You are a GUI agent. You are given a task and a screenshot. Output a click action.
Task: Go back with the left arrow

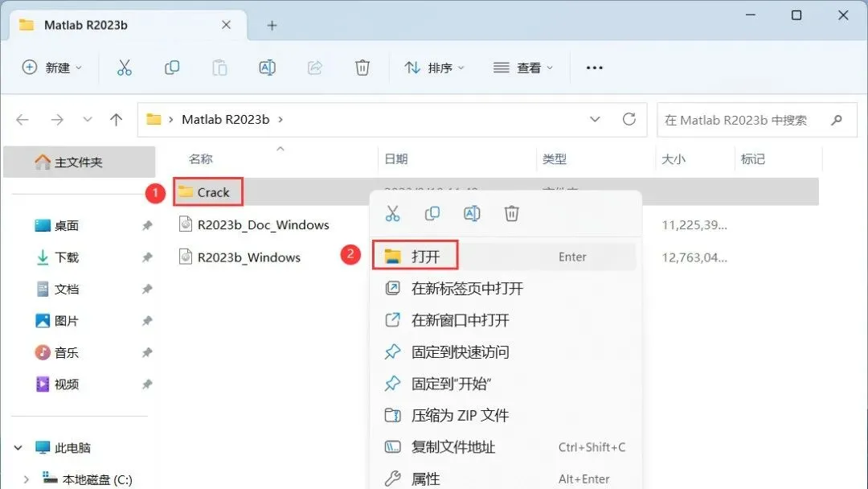23,120
